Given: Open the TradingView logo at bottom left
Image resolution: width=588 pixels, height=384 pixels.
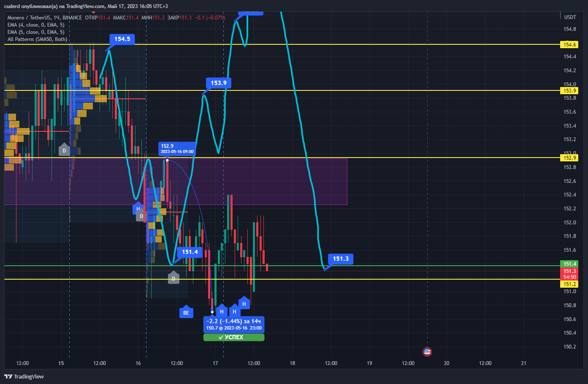Looking at the screenshot, I should click(x=24, y=376).
